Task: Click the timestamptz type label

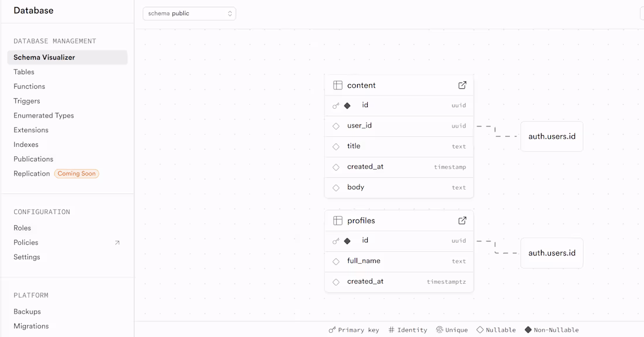Action: click(447, 282)
